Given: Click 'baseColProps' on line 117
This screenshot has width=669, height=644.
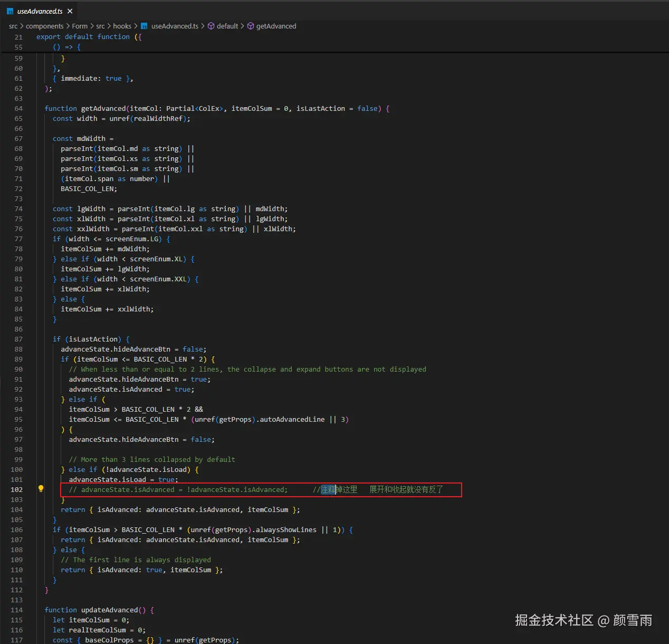Looking at the screenshot, I should 109,640.
